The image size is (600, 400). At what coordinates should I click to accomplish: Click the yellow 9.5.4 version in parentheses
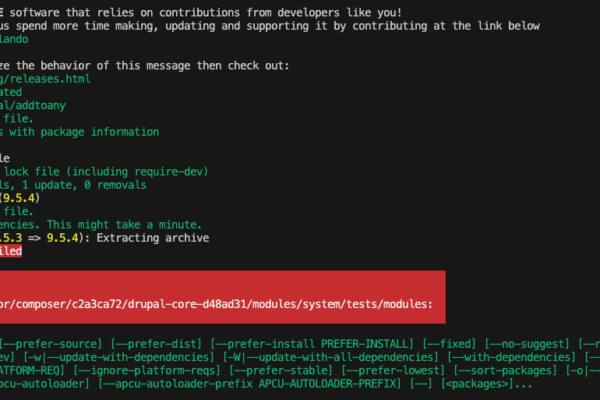point(19,198)
